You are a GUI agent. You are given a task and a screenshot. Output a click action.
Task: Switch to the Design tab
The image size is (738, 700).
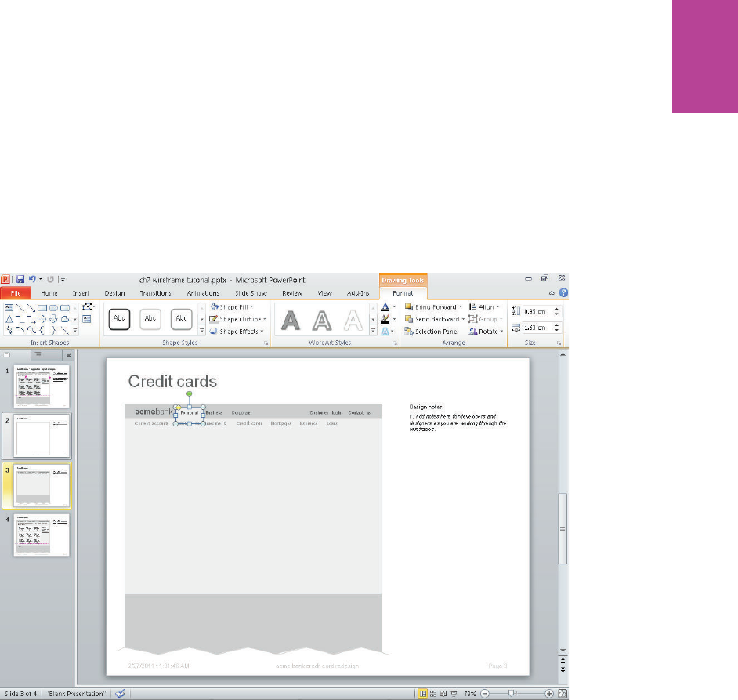115,293
